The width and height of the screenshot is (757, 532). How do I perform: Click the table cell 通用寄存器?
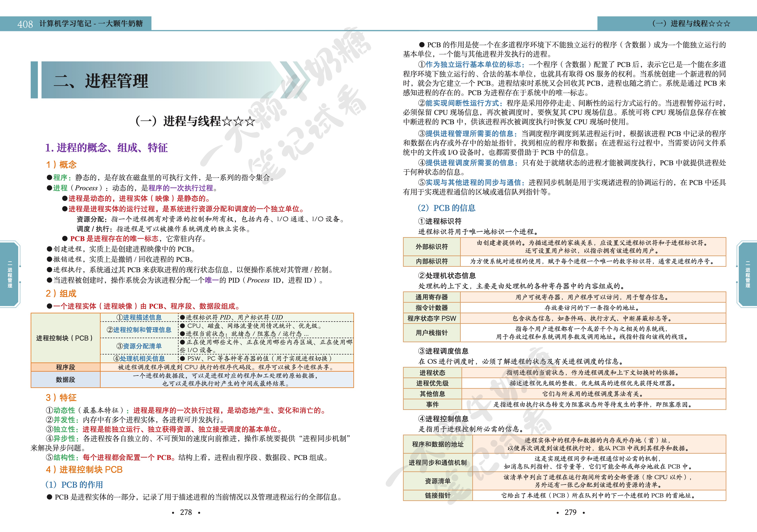tap(432, 297)
